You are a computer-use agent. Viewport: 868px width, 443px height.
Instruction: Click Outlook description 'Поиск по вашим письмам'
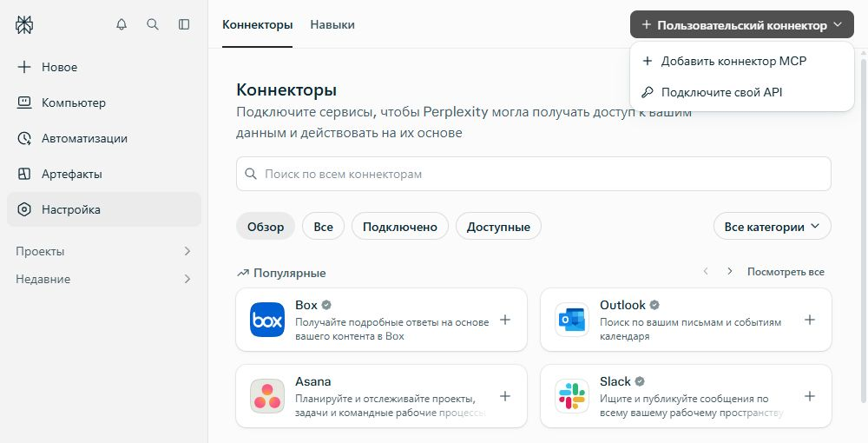(690, 329)
